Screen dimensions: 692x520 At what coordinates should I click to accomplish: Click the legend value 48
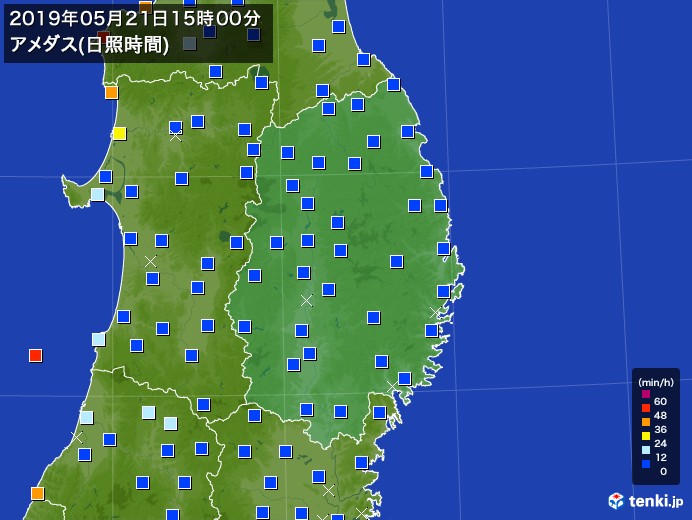point(660,415)
